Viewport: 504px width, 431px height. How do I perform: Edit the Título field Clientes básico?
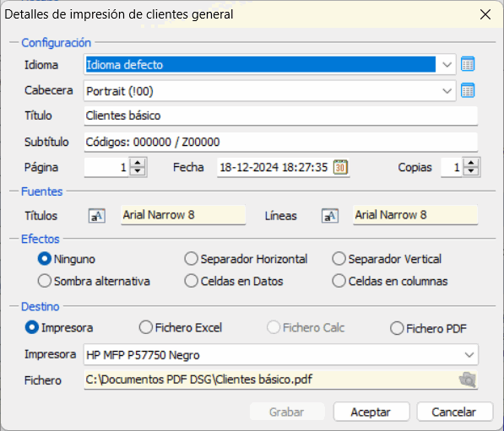(x=280, y=116)
